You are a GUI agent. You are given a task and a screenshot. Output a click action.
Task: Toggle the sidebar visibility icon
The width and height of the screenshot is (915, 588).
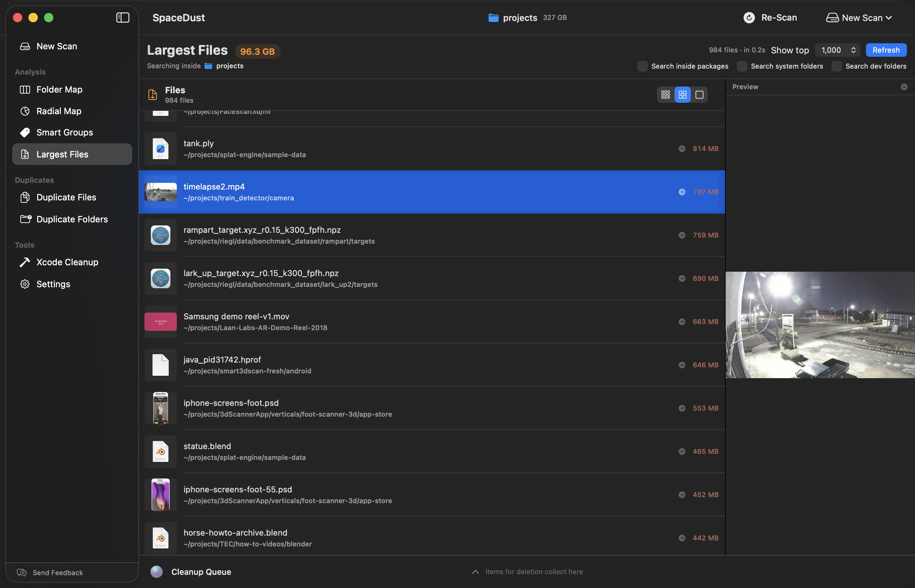pos(123,18)
